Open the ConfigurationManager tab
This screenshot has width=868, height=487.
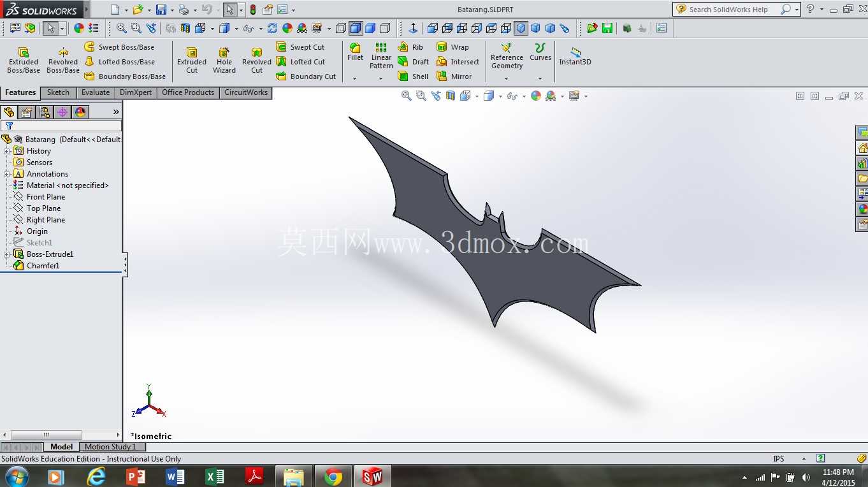(45, 112)
